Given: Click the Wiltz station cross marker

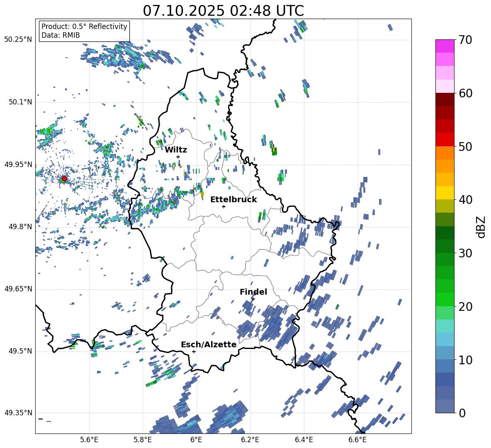Looking at the screenshot, I should click(178, 157).
